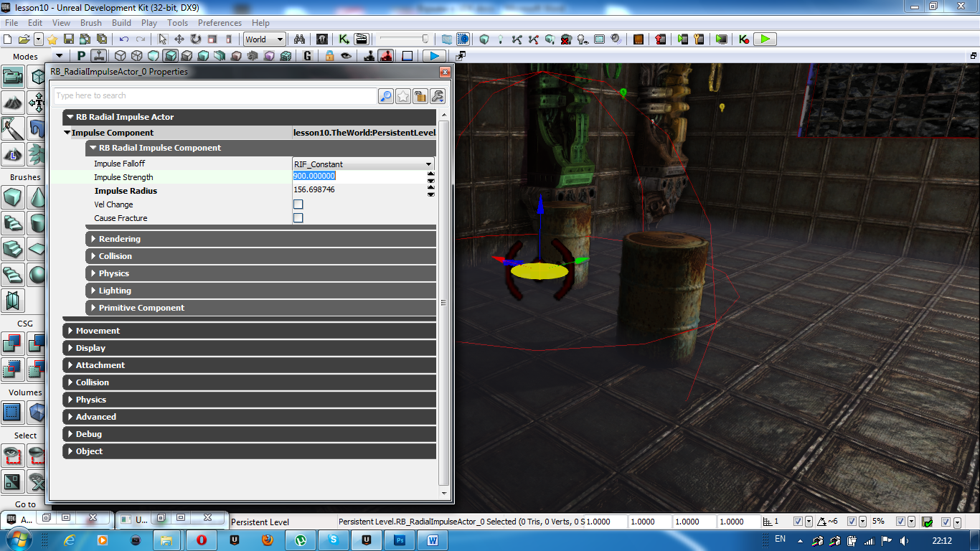Open the Impulse Falloff RIF_Constant dropdown
This screenshot has height=551, width=980.
tap(364, 164)
